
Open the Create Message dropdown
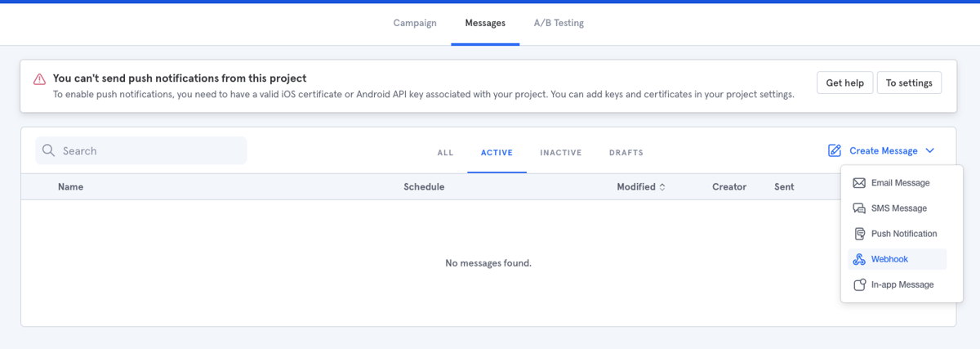tap(881, 150)
